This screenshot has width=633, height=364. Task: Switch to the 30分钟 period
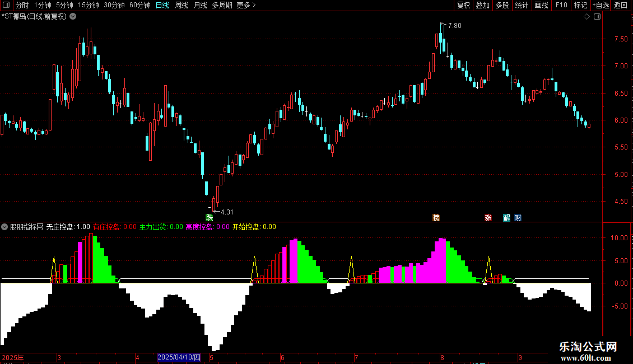click(x=114, y=5)
